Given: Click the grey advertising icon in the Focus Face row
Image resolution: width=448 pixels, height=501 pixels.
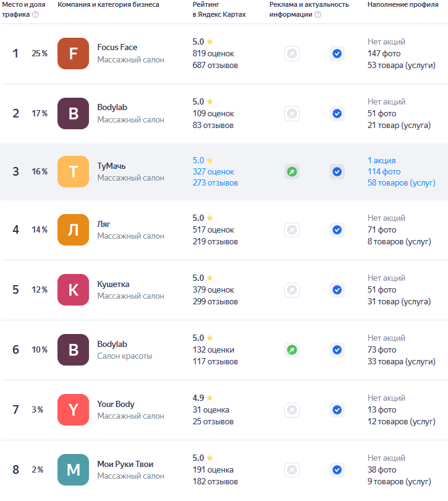Looking at the screenshot, I should pos(292,54).
